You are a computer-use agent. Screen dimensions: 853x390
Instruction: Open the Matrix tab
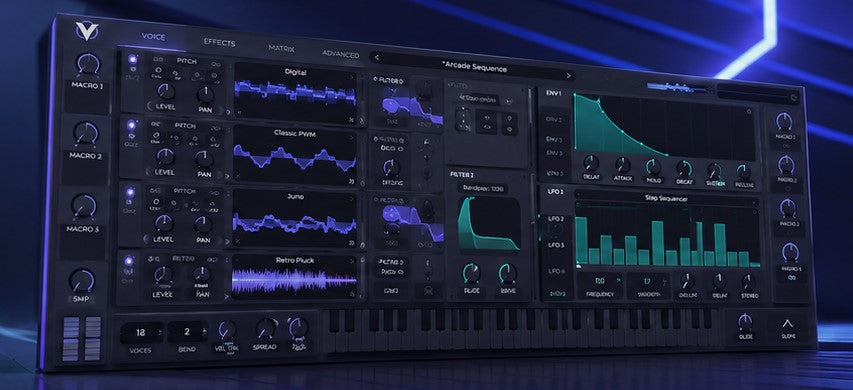281,48
